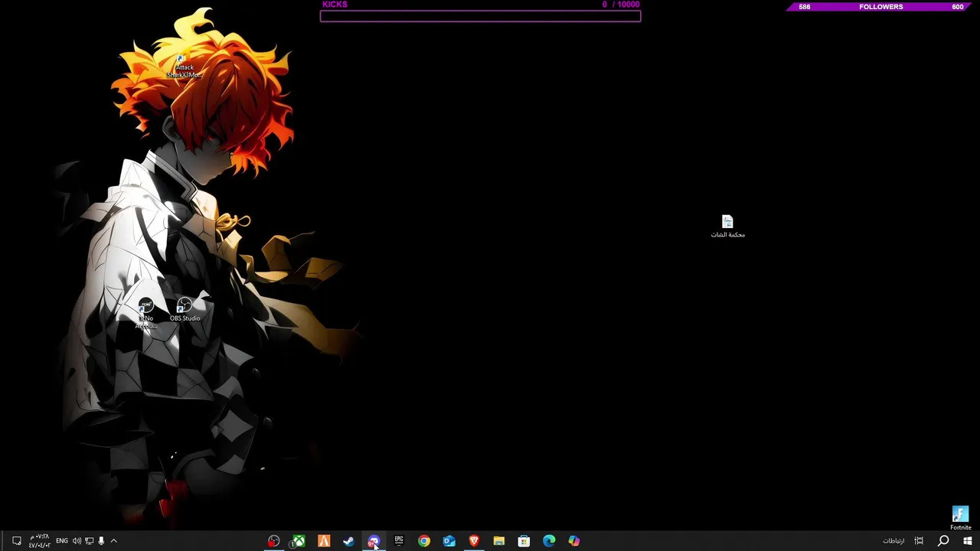Open Microsoft Store from taskbar

[x=524, y=541]
